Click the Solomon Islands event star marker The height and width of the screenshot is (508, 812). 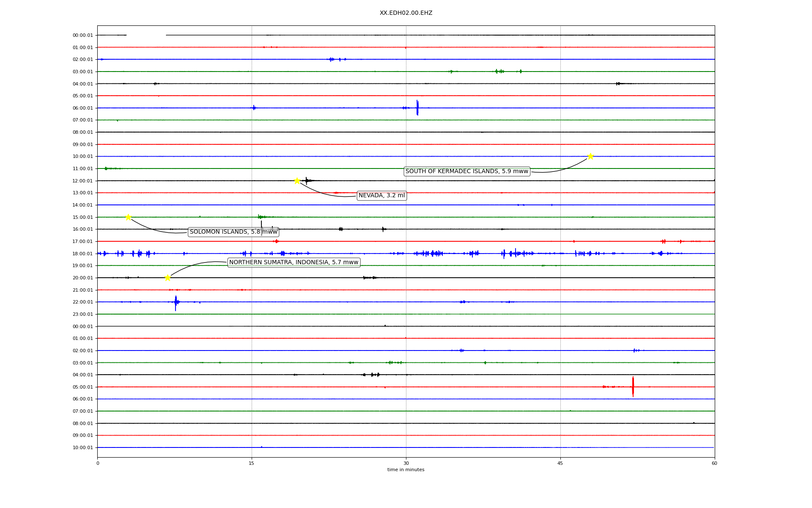128,217
